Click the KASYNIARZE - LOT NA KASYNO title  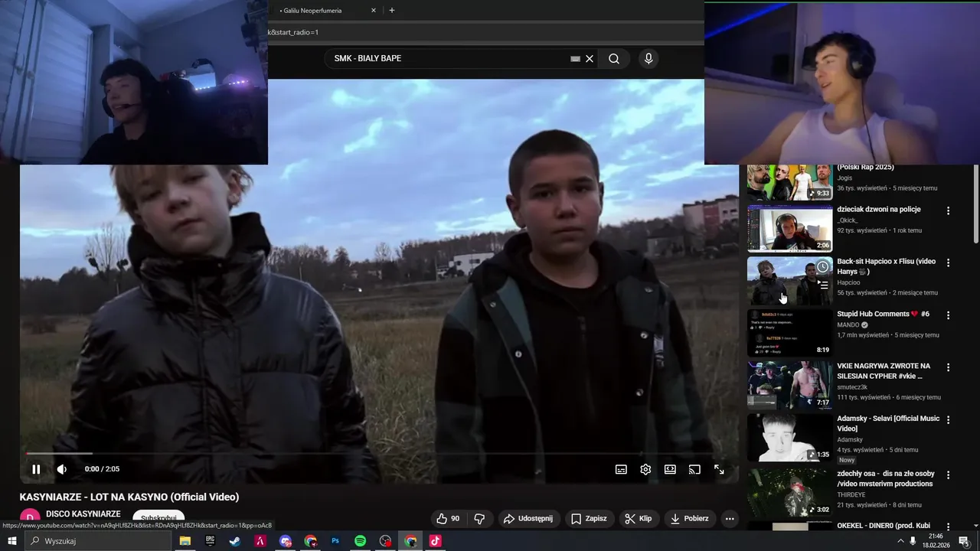pyautogui.click(x=129, y=497)
